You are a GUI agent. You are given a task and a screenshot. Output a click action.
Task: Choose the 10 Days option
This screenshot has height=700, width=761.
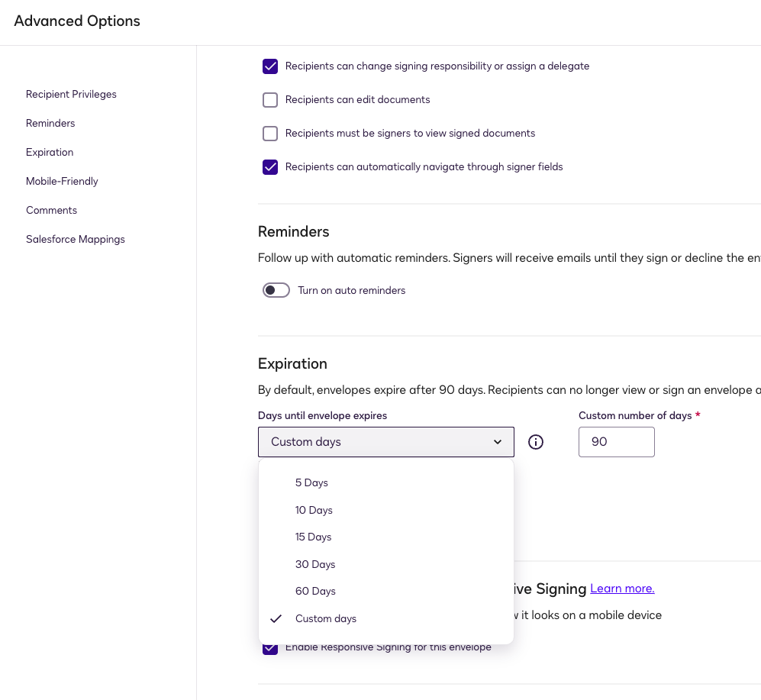(x=385, y=510)
